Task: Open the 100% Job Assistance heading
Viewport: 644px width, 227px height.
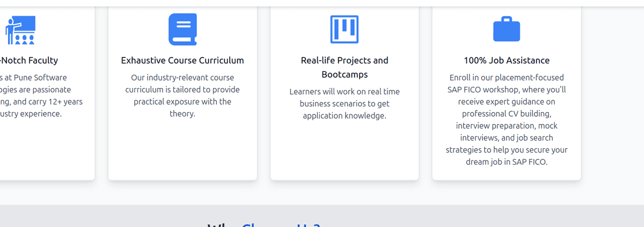Action: [507, 60]
